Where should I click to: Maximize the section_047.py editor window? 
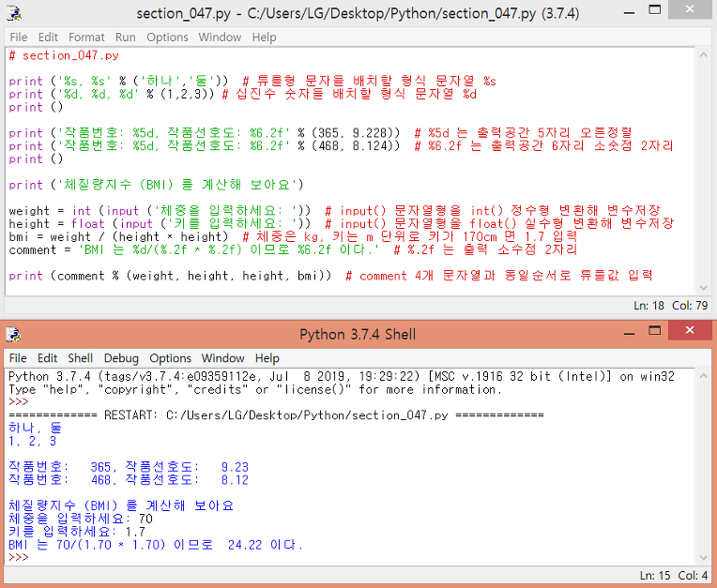655,10
